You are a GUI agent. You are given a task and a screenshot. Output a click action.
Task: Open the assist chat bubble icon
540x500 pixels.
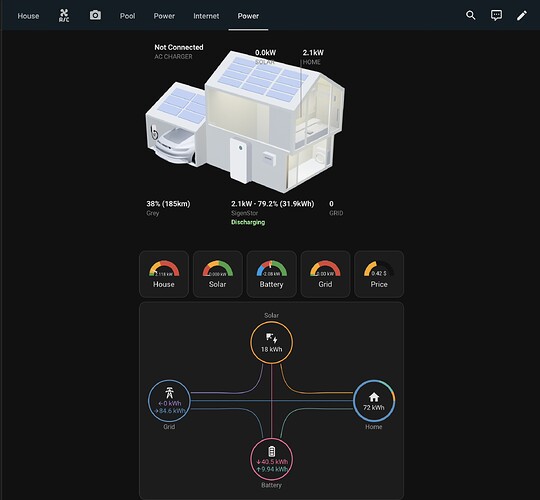point(496,15)
